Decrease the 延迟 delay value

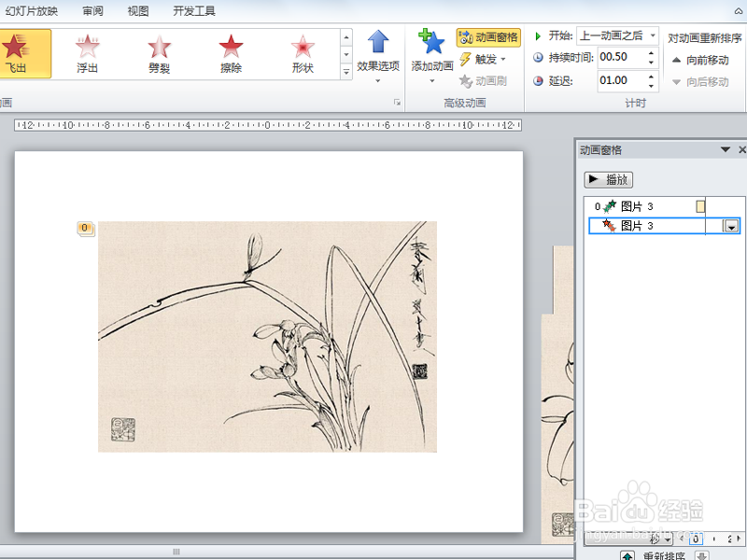pyautogui.click(x=651, y=86)
